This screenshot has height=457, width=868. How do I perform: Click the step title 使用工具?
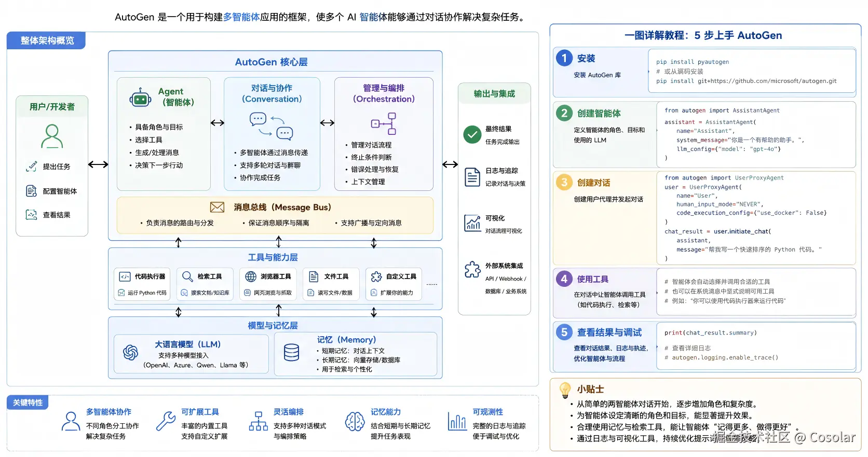pyautogui.click(x=593, y=279)
